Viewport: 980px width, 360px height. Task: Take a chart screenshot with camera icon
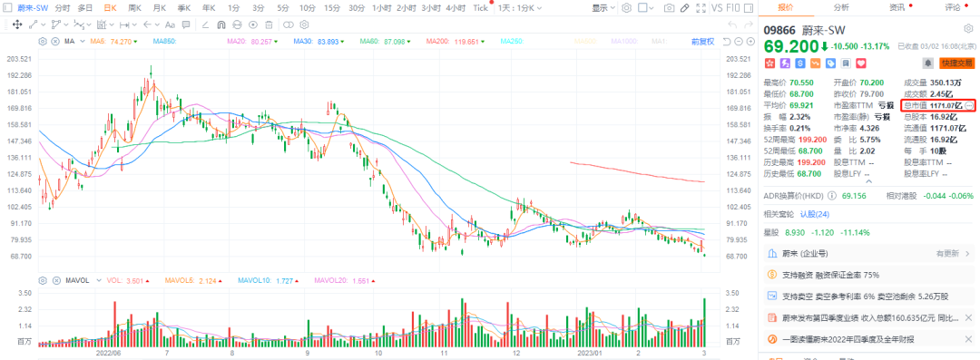coord(669,8)
